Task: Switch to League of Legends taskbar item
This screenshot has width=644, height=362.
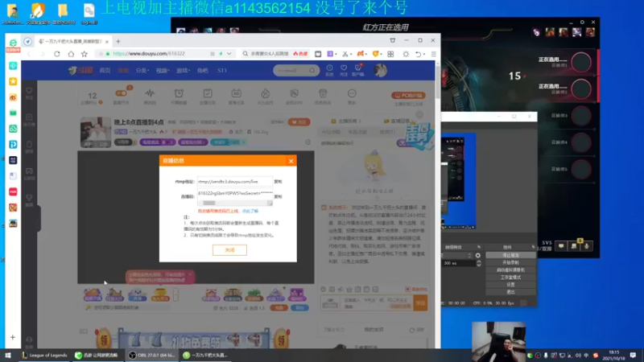Action: pyautogui.click(x=44, y=356)
